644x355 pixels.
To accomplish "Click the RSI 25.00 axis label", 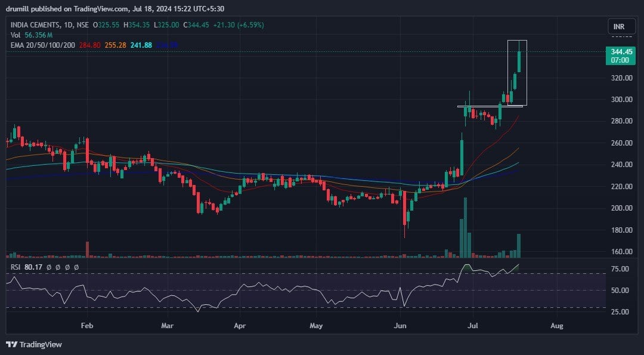I will (620, 311).
